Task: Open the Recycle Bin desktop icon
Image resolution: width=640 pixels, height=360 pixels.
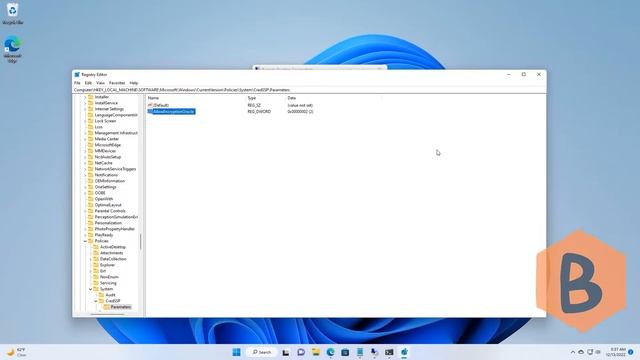Action: (x=13, y=13)
